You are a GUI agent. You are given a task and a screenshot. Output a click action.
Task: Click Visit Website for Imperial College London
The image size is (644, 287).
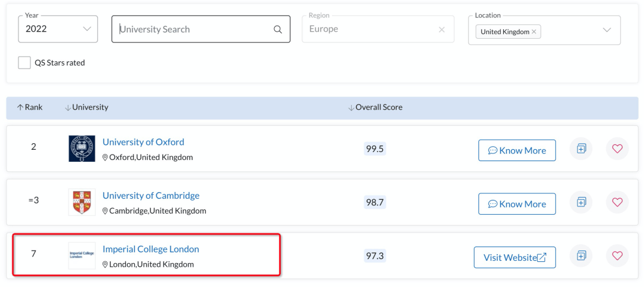[515, 257]
